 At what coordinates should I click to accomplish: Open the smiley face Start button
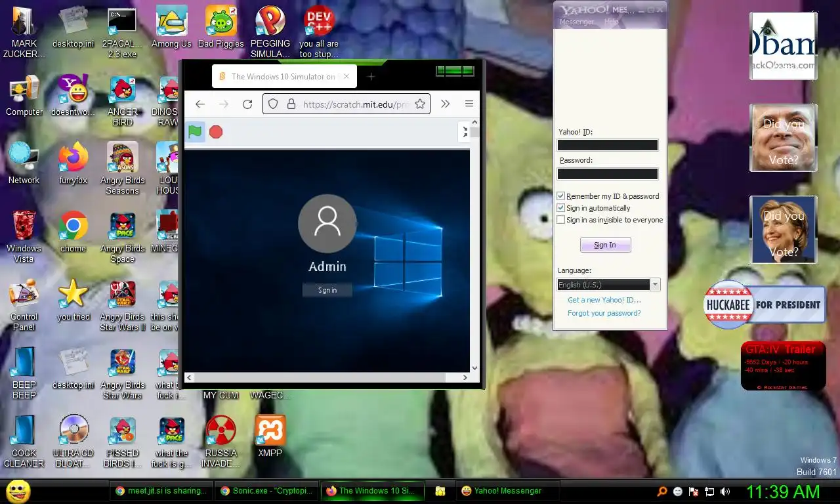(18, 491)
